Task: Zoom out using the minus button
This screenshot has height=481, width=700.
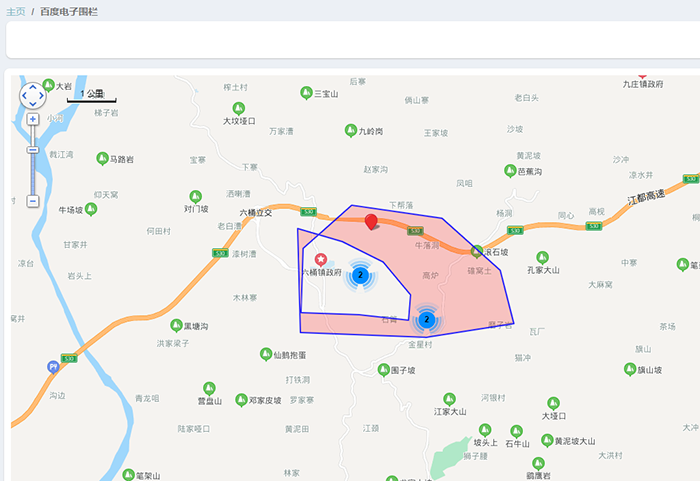Action: [32, 201]
